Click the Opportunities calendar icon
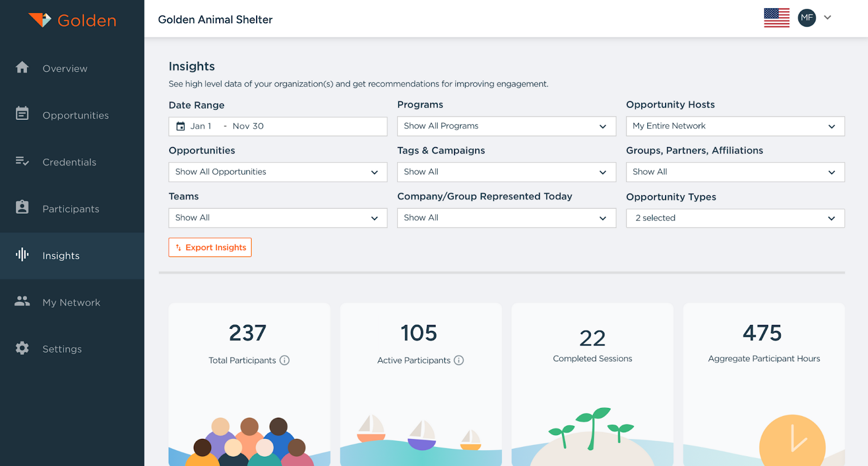868x466 pixels. tap(22, 113)
